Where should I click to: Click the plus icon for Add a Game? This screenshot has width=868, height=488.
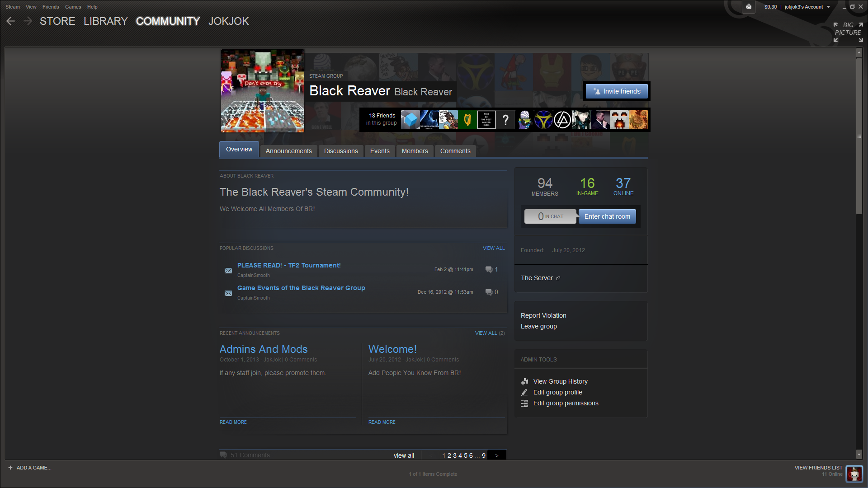(x=10, y=468)
